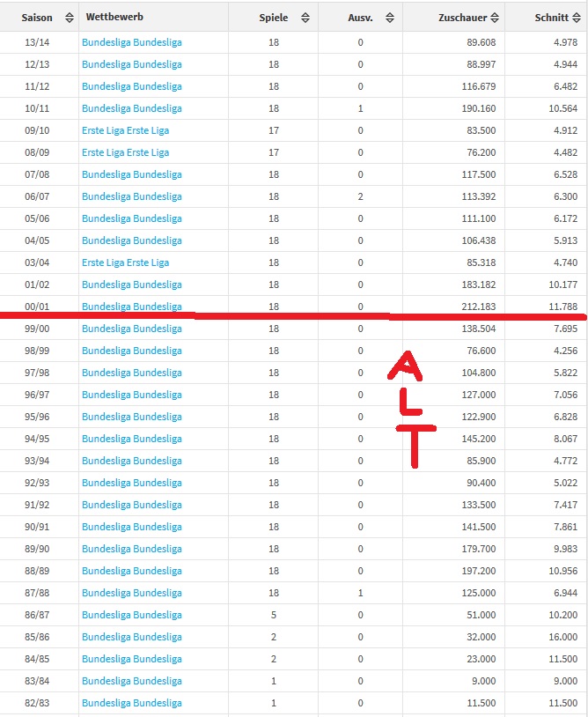Select Schnitt value 10.956
Image resolution: width=588 pixels, height=717 pixels.
(562, 571)
